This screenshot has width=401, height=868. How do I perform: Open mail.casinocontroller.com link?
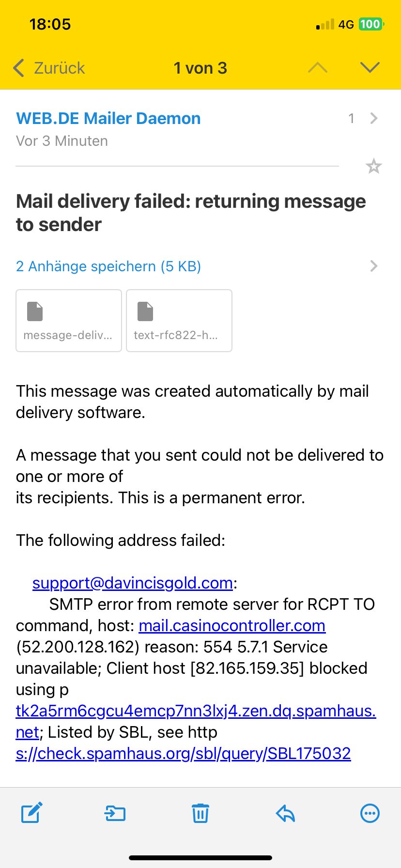point(232,625)
